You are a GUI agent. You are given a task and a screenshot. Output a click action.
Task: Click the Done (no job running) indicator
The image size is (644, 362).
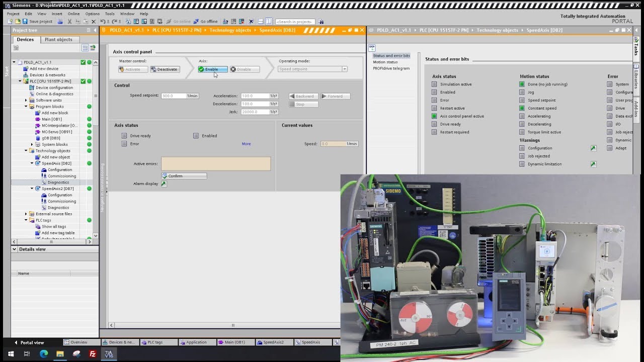click(522, 84)
